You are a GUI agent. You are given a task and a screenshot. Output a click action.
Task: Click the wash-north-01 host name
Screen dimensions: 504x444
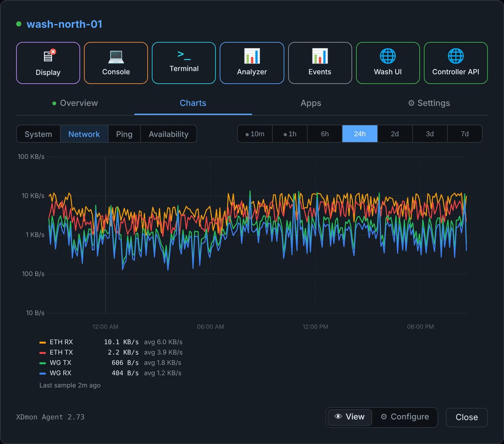coord(64,24)
